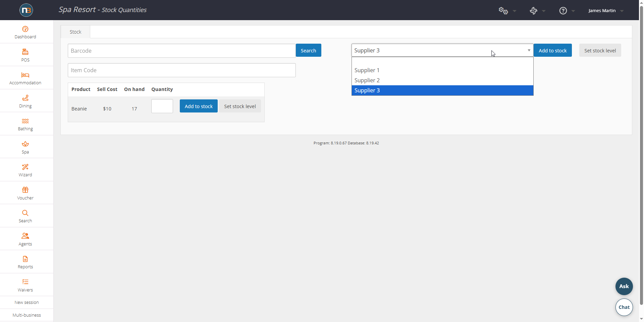Click the 17 on hand value
The width and height of the screenshot is (644, 322).
tap(134, 109)
